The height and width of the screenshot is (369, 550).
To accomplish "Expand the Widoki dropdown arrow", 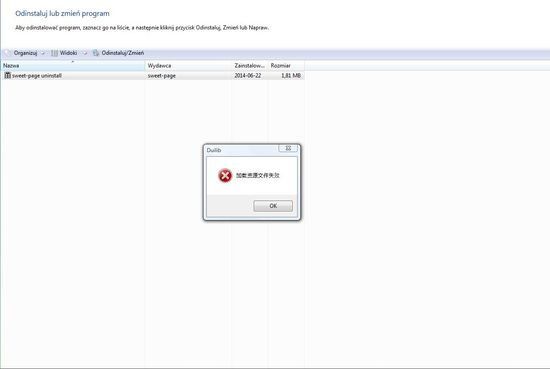I will coord(85,53).
